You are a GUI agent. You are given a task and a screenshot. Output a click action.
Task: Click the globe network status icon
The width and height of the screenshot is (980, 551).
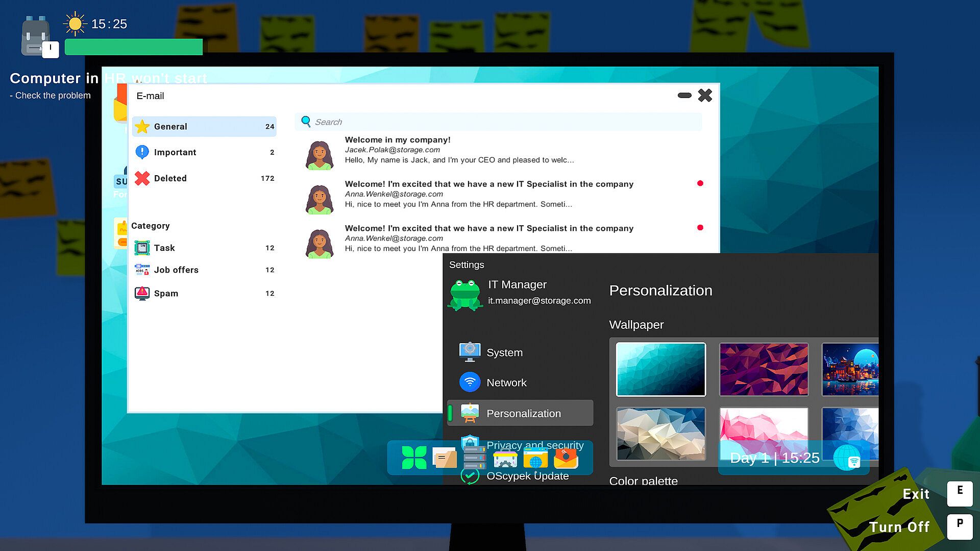[x=847, y=458]
